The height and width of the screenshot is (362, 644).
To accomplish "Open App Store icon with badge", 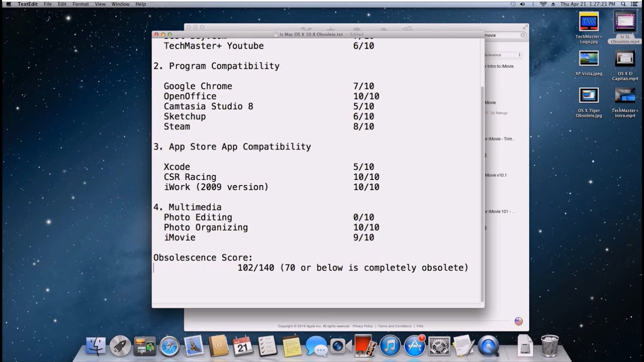I will point(415,346).
